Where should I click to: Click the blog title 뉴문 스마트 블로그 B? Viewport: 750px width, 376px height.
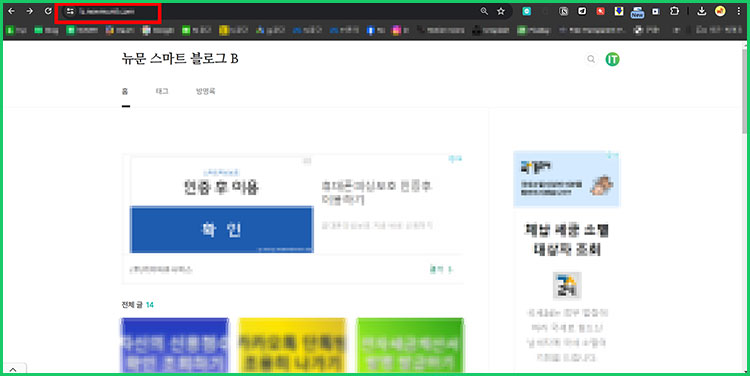point(180,59)
